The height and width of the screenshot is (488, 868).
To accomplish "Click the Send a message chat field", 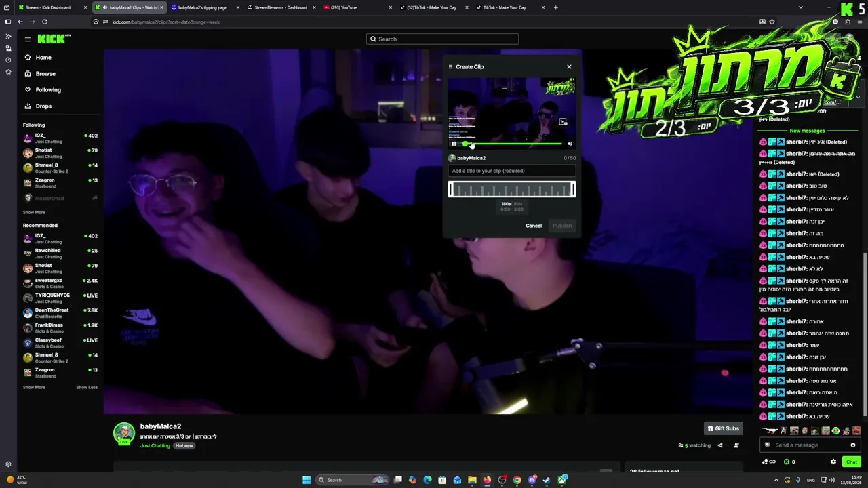I will (808, 445).
